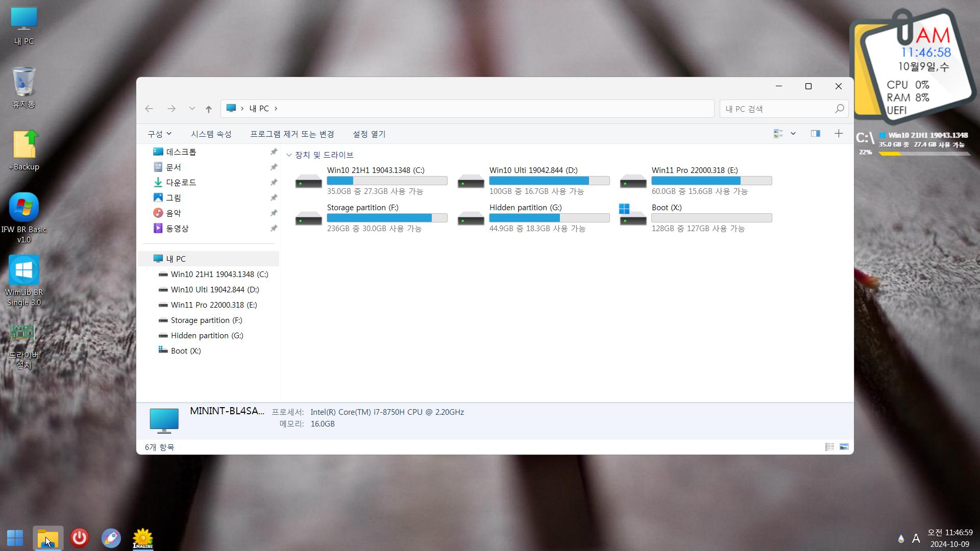Select the Hidden partition (G:) drive tile
The image size is (980, 551).
pyautogui.click(x=534, y=218)
